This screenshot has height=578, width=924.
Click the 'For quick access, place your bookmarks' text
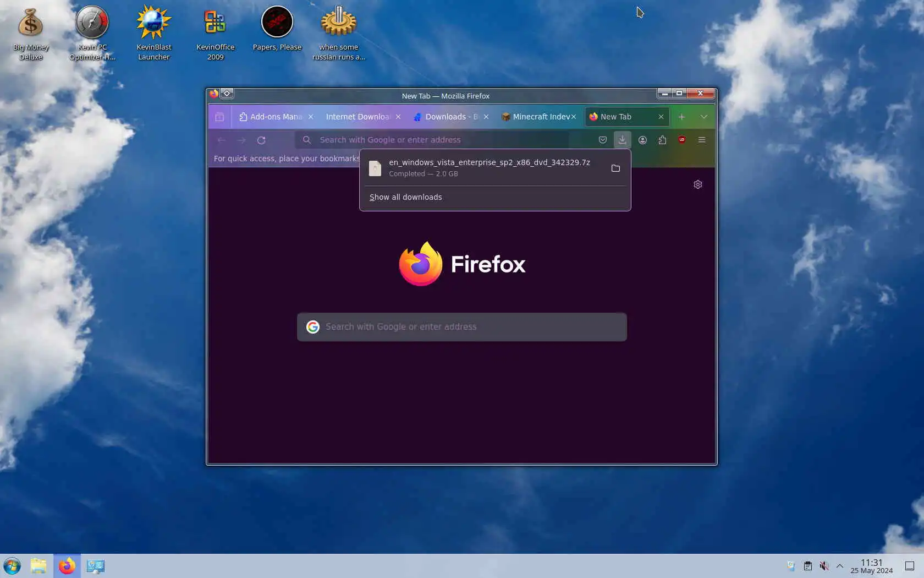pyautogui.click(x=287, y=159)
